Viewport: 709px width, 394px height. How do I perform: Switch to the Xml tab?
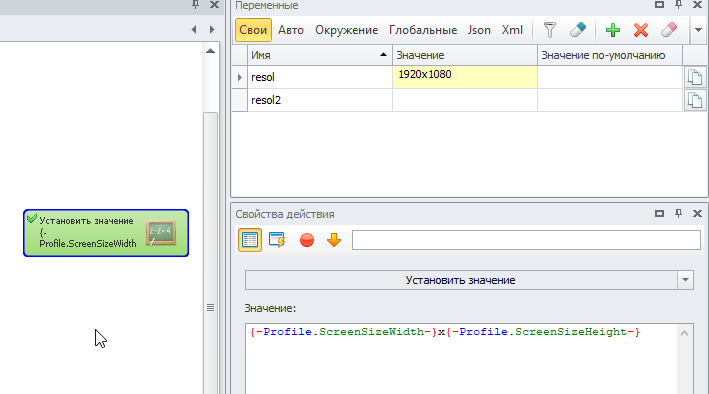point(512,30)
